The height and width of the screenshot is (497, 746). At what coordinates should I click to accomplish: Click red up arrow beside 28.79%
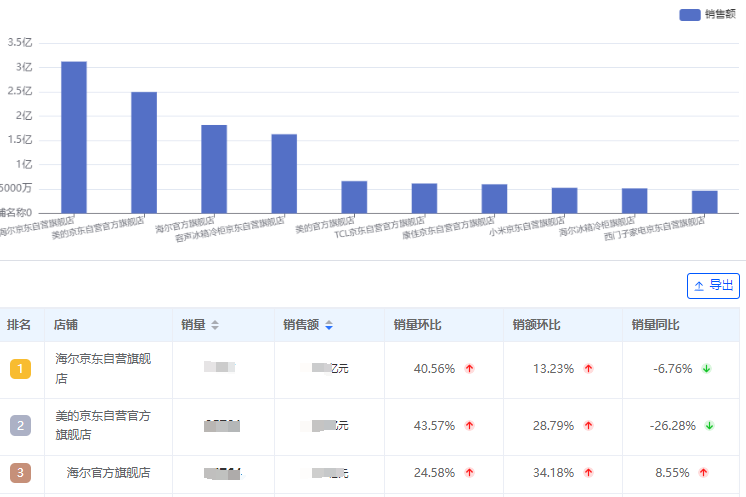coord(589,425)
